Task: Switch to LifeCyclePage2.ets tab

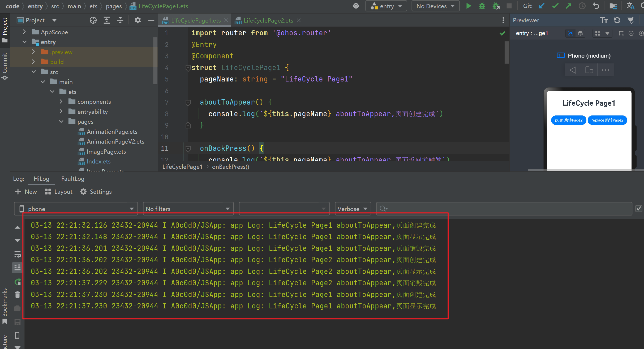Action: point(268,20)
